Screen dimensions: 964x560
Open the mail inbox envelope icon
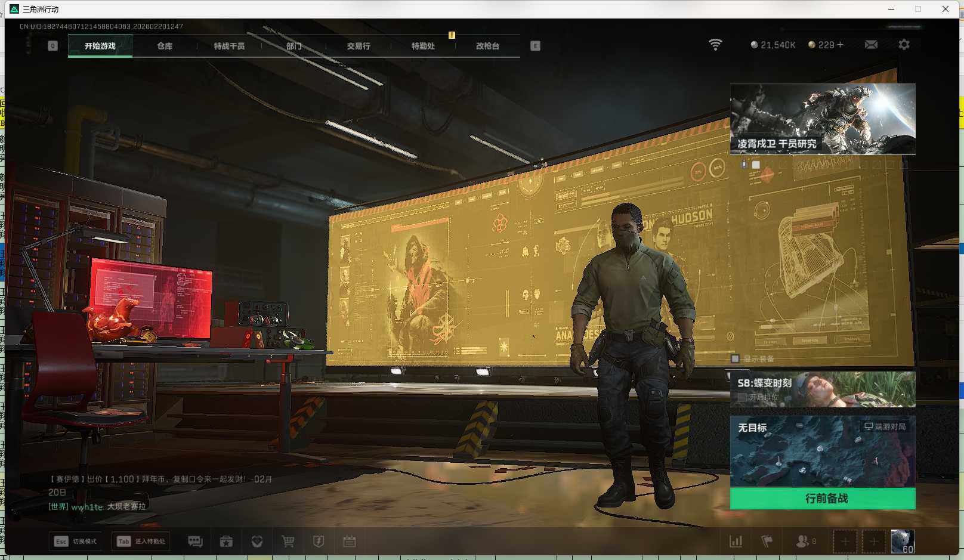click(871, 45)
